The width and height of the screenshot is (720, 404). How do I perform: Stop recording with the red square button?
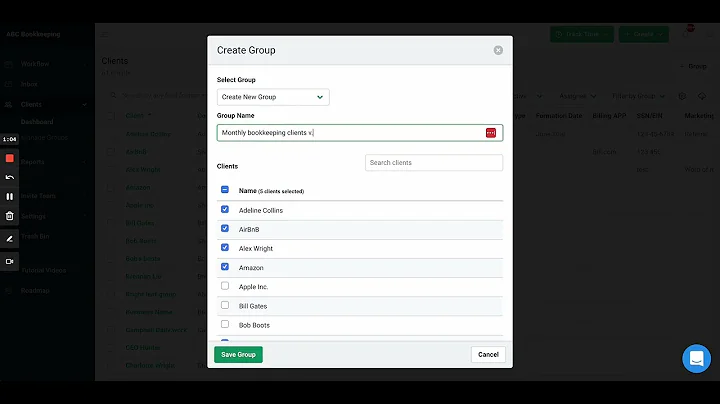pyautogui.click(x=10, y=158)
